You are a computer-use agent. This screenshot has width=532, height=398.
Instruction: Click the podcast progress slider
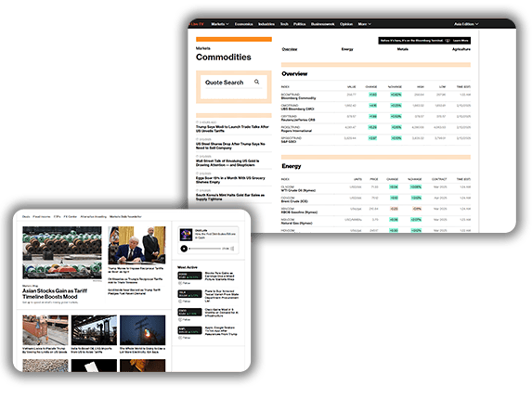tap(205, 249)
